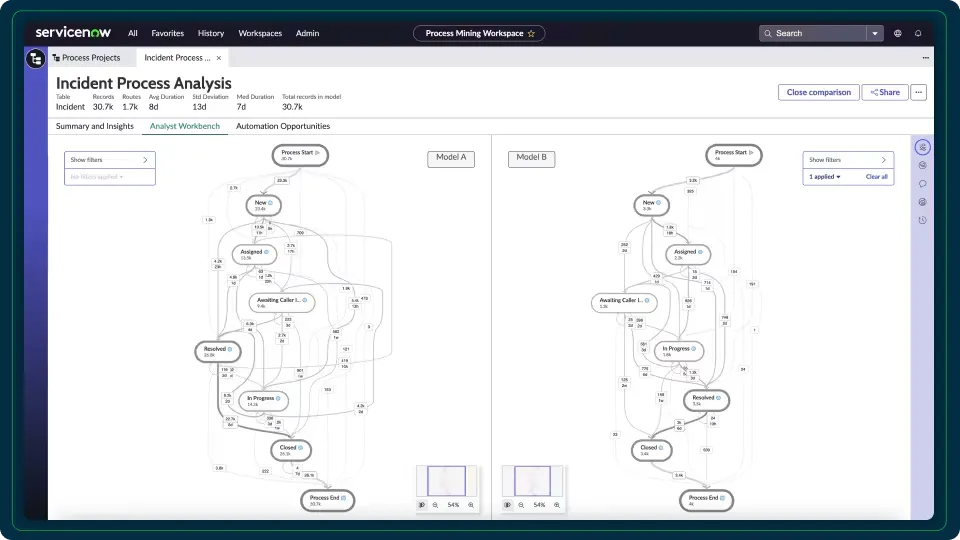Click the Model B label button

531,159
